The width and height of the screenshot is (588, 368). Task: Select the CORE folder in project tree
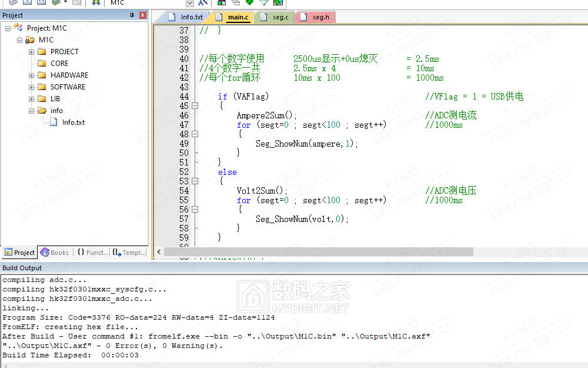[x=59, y=64]
